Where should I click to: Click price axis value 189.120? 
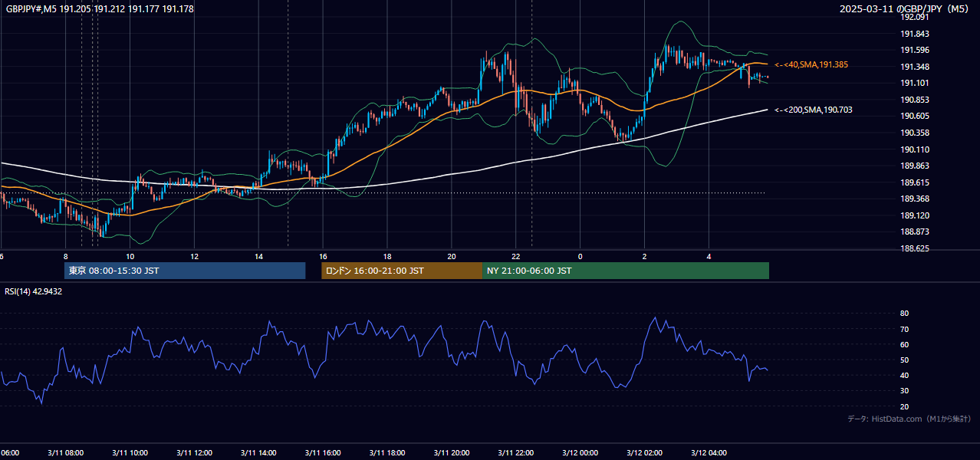pos(915,215)
